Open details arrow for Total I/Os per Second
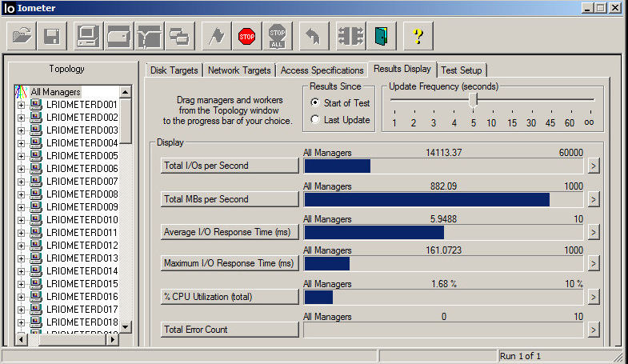The height and width of the screenshot is (364, 628). point(594,166)
